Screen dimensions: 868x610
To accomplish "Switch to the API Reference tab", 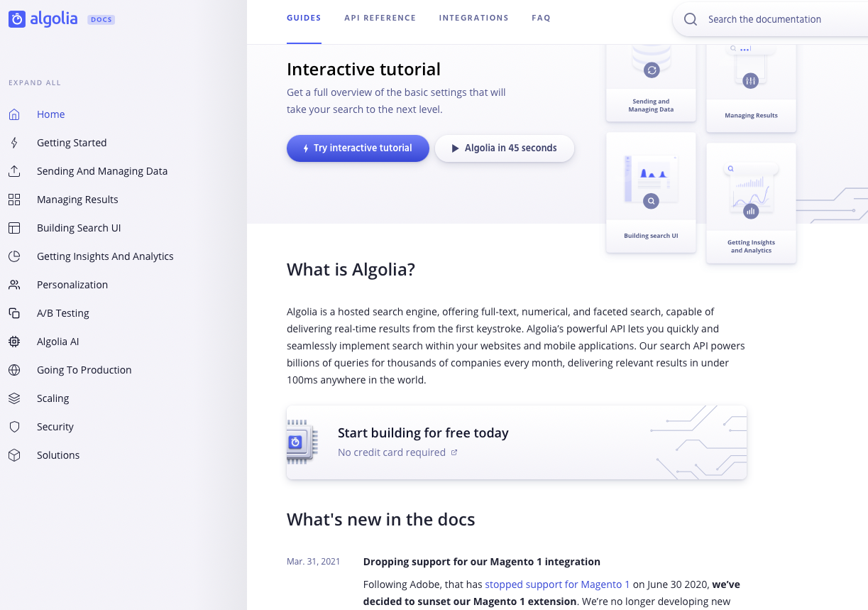I will tap(380, 18).
